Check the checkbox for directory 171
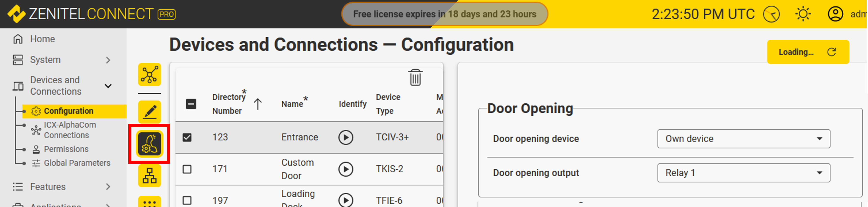This screenshot has width=868, height=207. point(187,169)
